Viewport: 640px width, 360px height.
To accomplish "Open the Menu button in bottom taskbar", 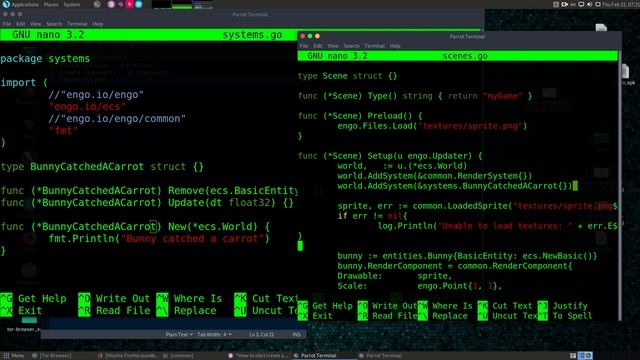I will click(14, 356).
